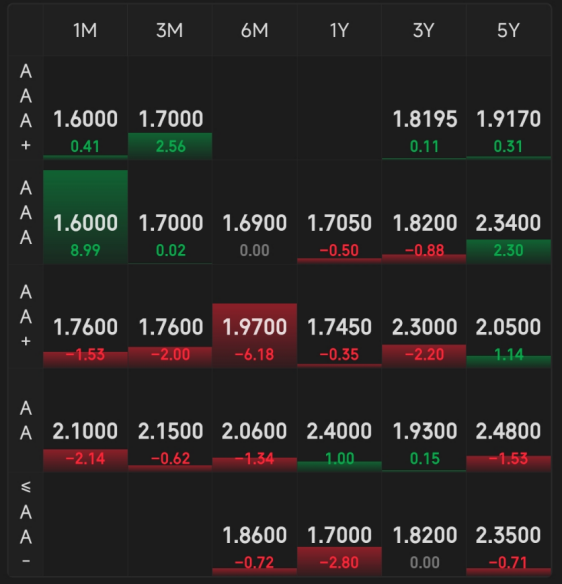Image resolution: width=562 pixels, height=584 pixels.
Task: Select the ≤AA- 1Y cell 1.7000
Action: (x=339, y=524)
